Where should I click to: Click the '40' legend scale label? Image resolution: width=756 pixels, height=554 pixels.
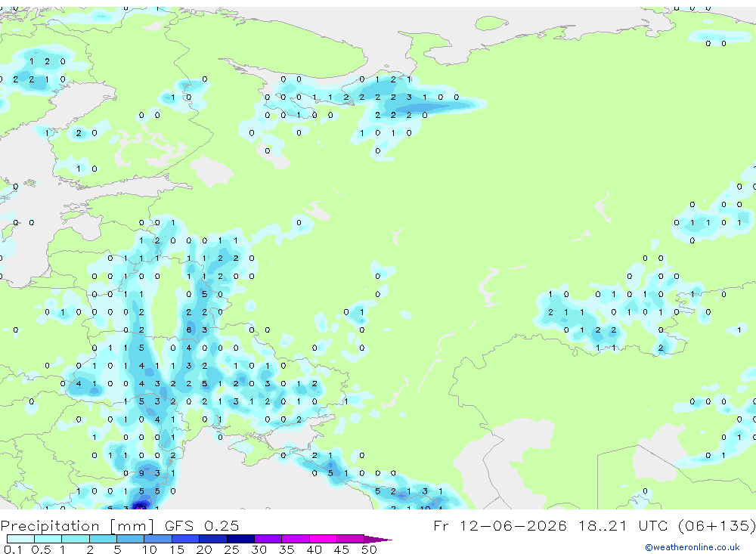tap(314, 549)
